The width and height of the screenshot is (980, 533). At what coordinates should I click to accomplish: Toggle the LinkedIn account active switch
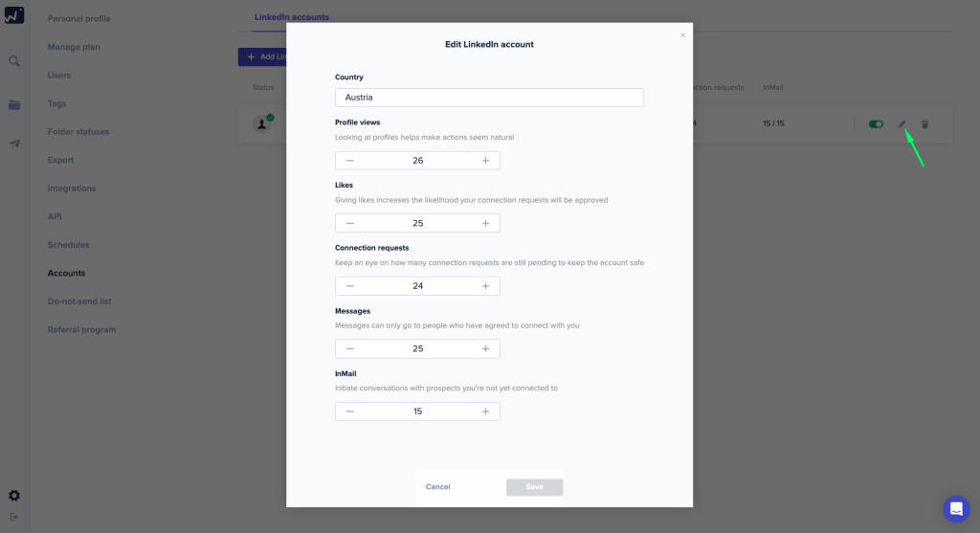pyautogui.click(x=876, y=124)
